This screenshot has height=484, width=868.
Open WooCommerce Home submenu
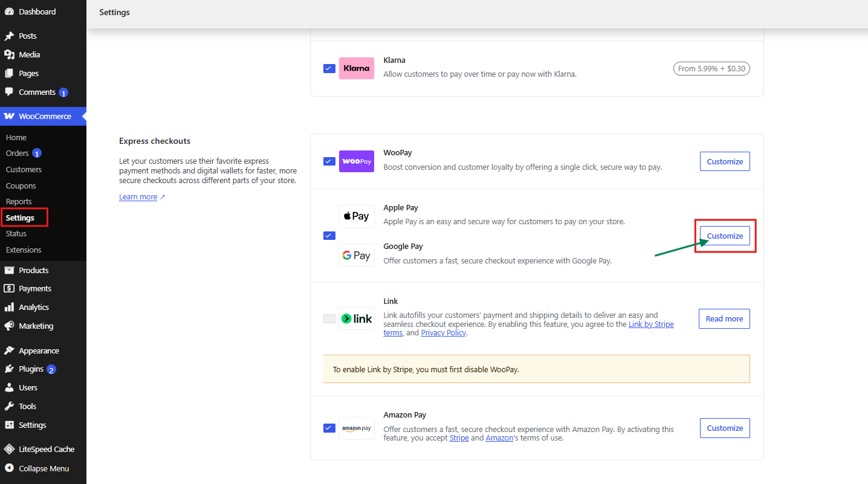(16, 138)
